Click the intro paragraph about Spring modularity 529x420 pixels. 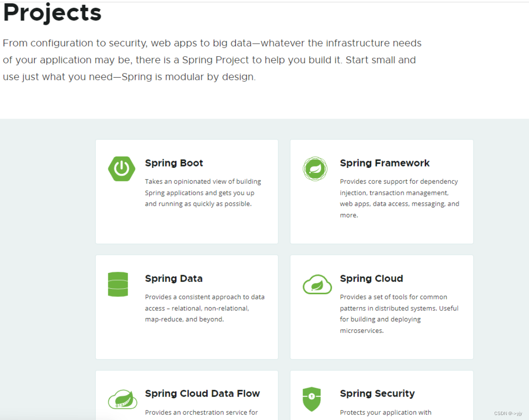[212, 60]
